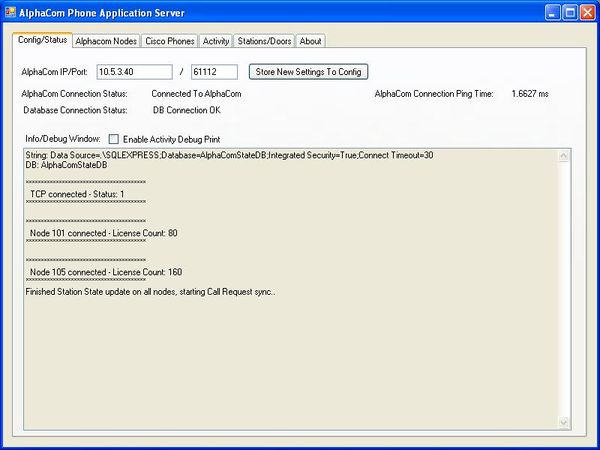Click the 'AlphaCom Connection Ping Time:' label
Image resolution: width=600 pixels, height=450 pixels.
coord(434,94)
